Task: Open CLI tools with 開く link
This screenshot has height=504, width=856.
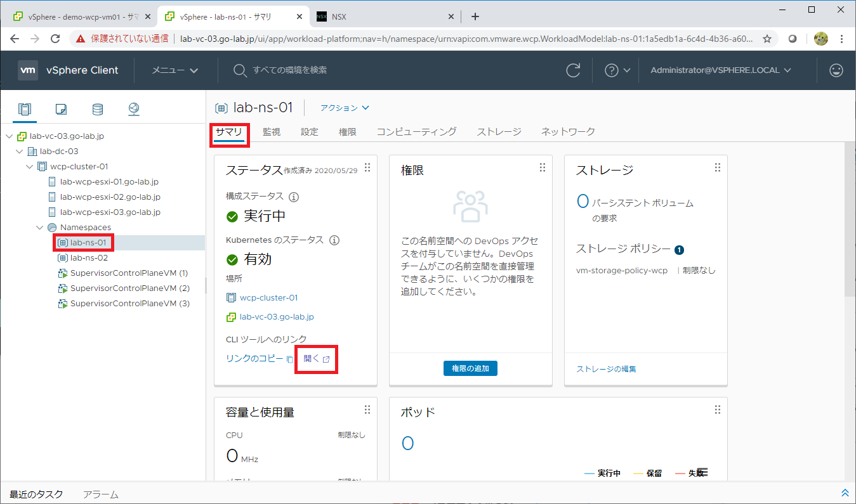Action: click(317, 359)
